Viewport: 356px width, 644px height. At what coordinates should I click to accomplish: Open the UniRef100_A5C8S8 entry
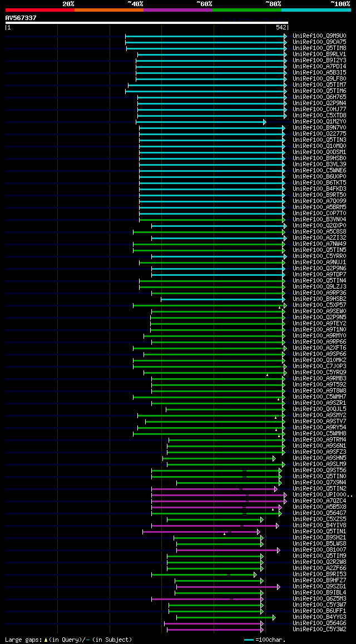click(319, 232)
